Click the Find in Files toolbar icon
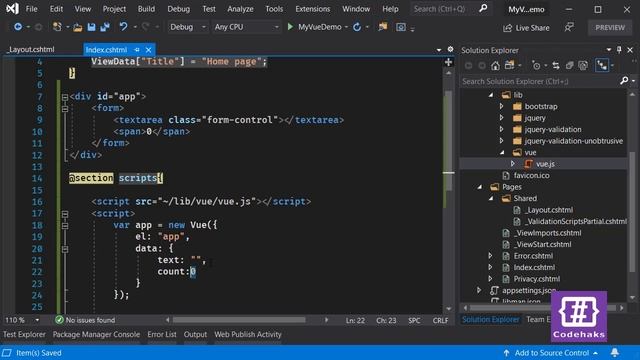This screenshot has width=640, height=360. click(382, 27)
